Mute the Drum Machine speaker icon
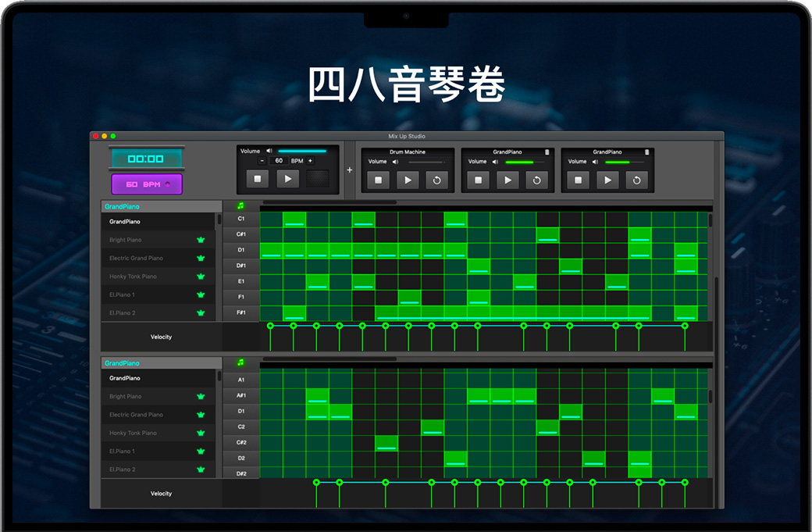 pos(395,162)
